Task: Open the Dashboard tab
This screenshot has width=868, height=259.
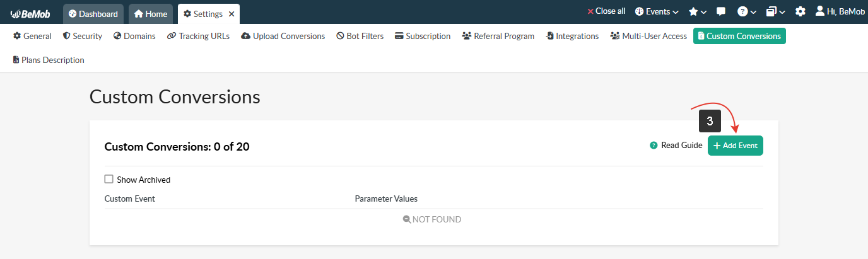Action: pyautogui.click(x=93, y=14)
